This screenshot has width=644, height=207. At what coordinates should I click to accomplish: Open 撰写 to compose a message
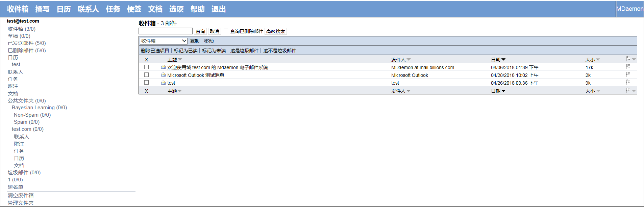point(42,9)
